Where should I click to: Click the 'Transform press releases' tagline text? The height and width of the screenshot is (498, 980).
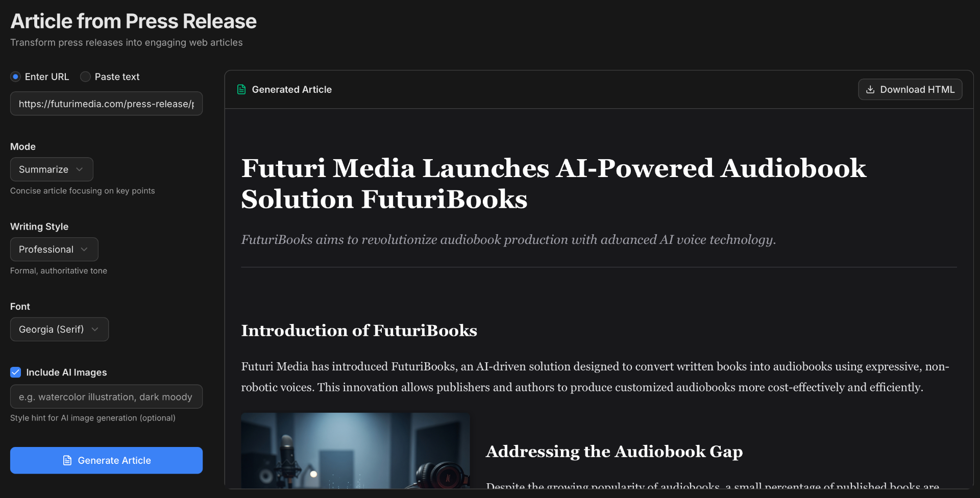pyautogui.click(x=126, y=42)
